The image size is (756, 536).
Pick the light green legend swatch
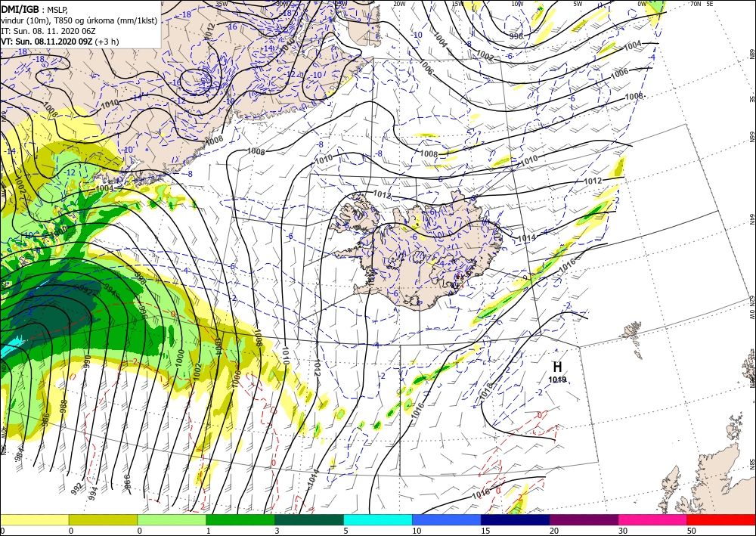tap(172, 519)
